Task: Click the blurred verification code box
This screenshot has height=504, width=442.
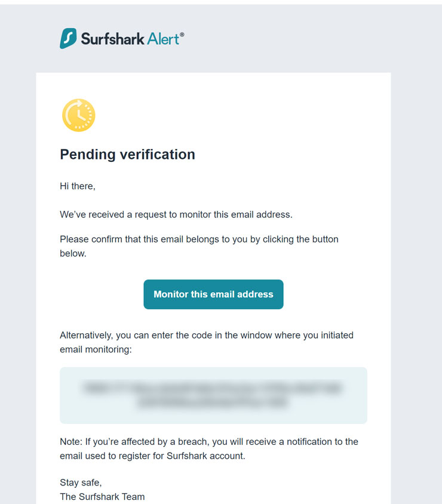Action: (x=213, y=395)
